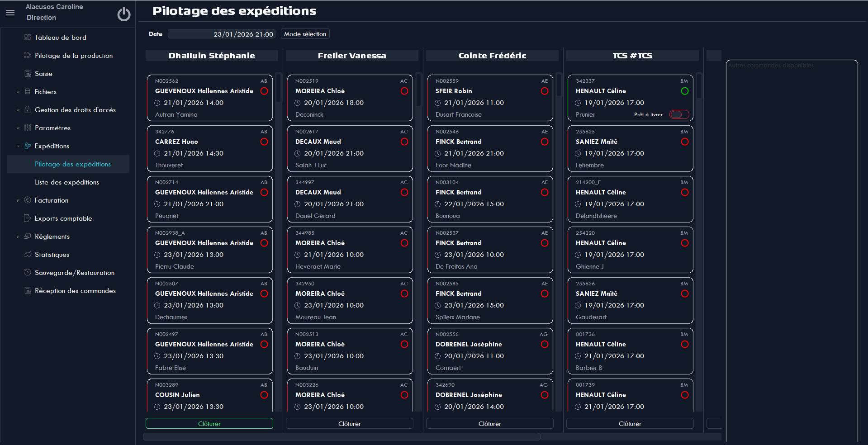This screenshot has width=868, height=445.
Task: Click the Réception des commandes icon
Action: [28, 290]
